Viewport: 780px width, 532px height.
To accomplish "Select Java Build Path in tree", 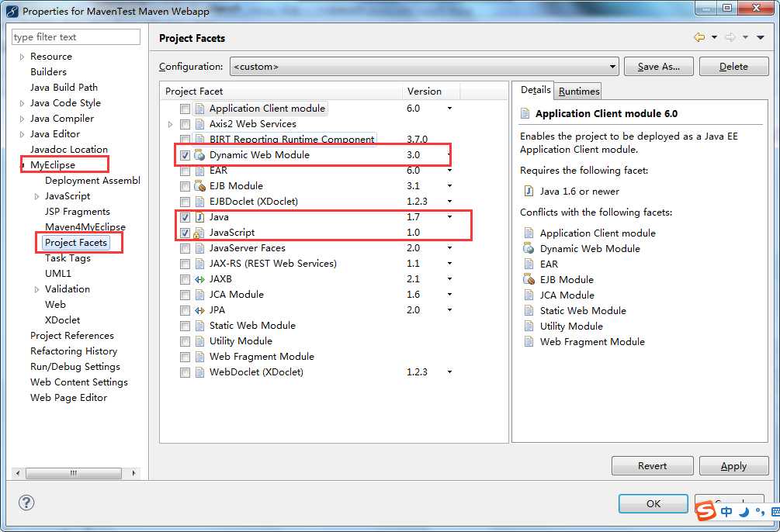I will tap(64, 88).
